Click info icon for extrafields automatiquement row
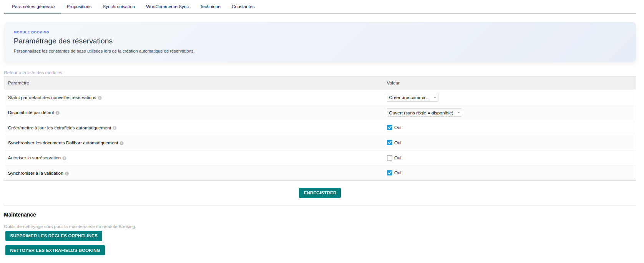 (115, 128)
